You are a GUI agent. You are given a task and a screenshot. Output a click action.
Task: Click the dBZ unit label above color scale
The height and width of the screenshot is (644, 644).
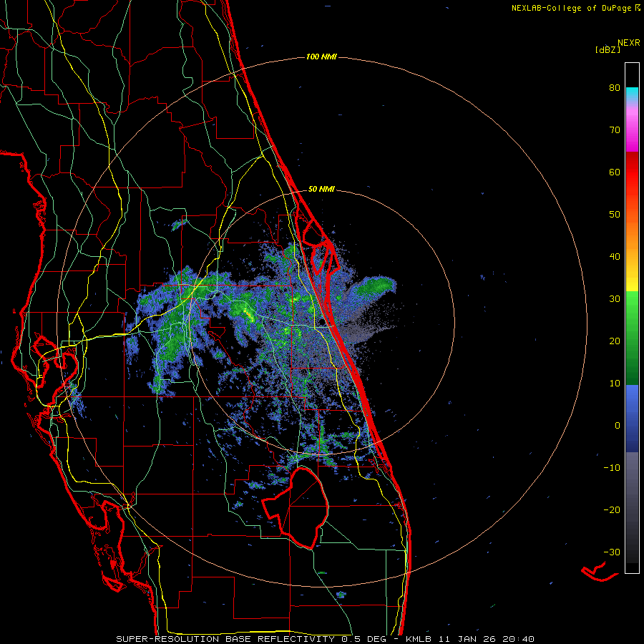[608, 50]
